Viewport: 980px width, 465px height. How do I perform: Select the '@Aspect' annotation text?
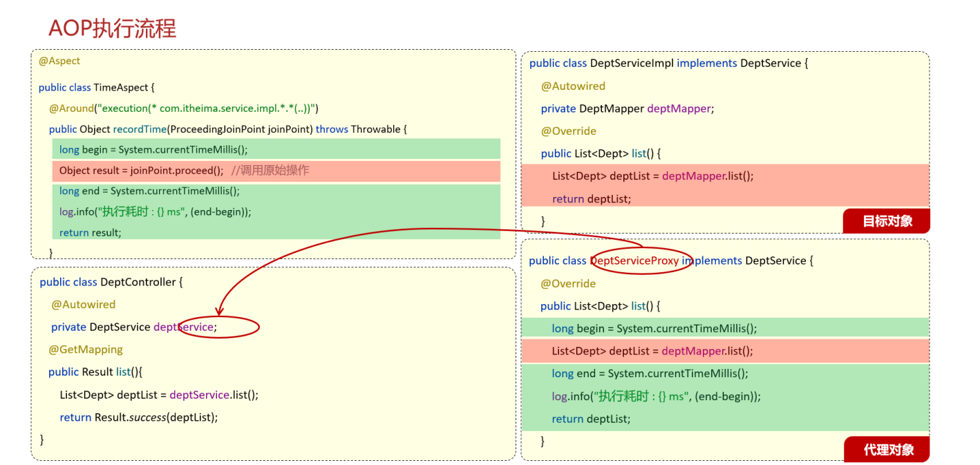click(x=59, y=61)
